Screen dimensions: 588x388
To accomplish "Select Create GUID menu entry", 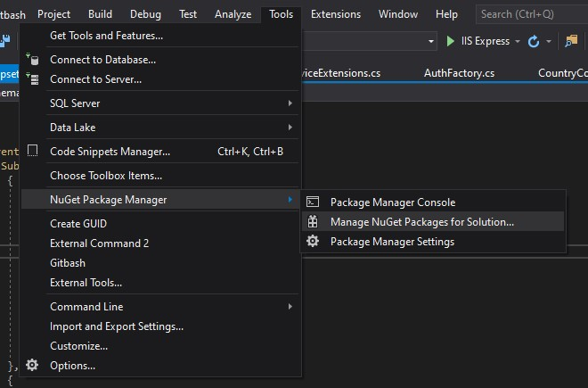I will tap(78, 224).
